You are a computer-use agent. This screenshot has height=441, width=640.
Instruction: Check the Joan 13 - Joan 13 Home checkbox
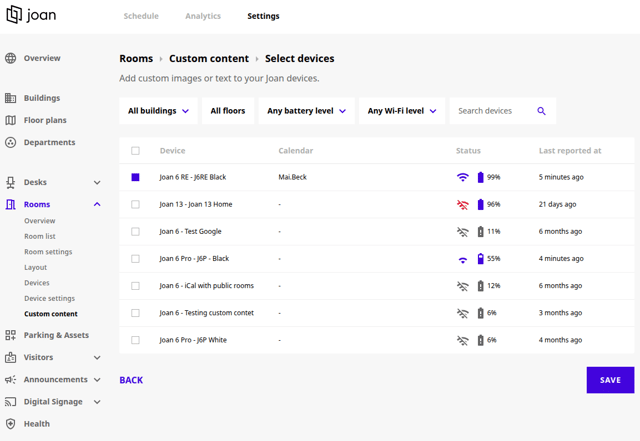click(135, 204)
